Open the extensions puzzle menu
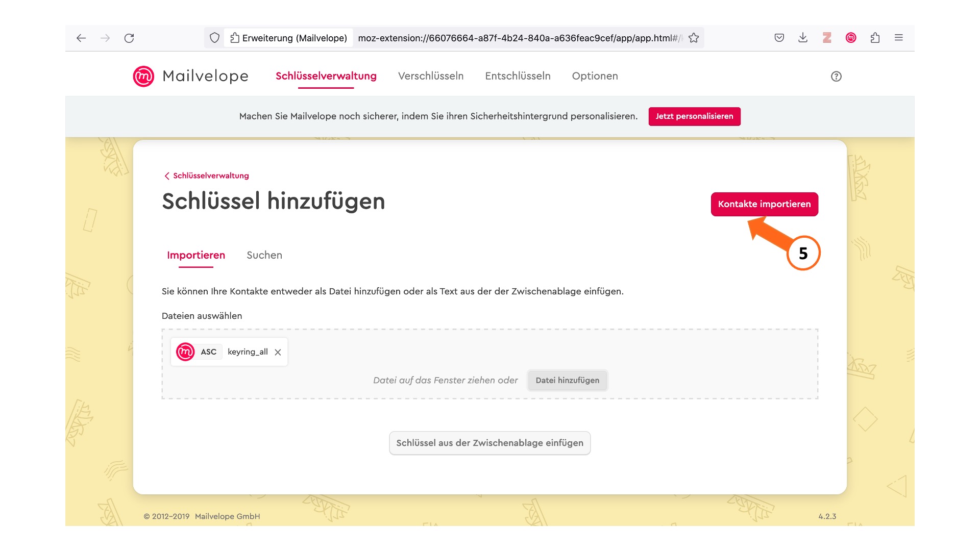 coord(875,38)
